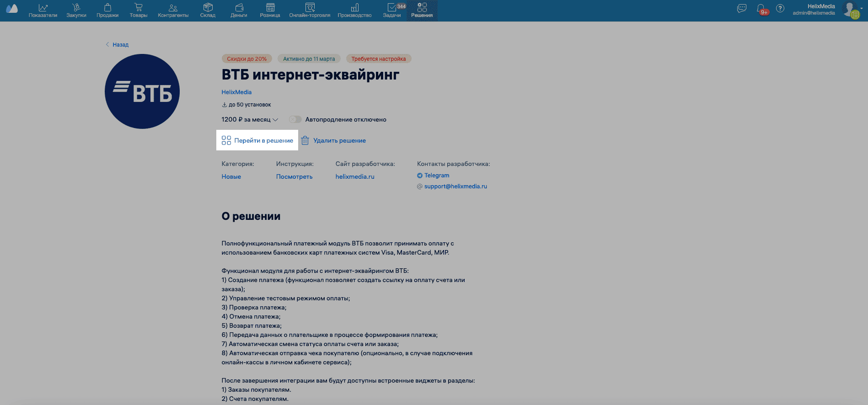Open the Закупки section icon
The height and width of the screenshot is (405, 868).
click(x=76, y=8)
